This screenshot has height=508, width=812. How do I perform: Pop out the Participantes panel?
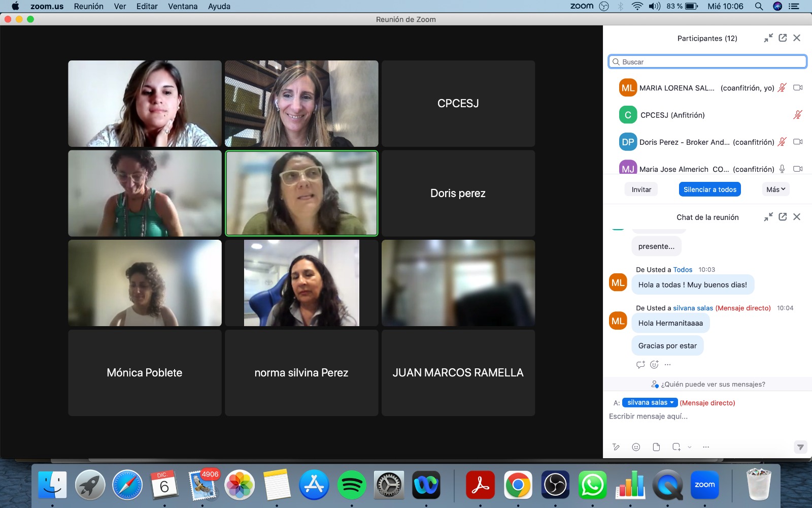[x=783, y=38]
